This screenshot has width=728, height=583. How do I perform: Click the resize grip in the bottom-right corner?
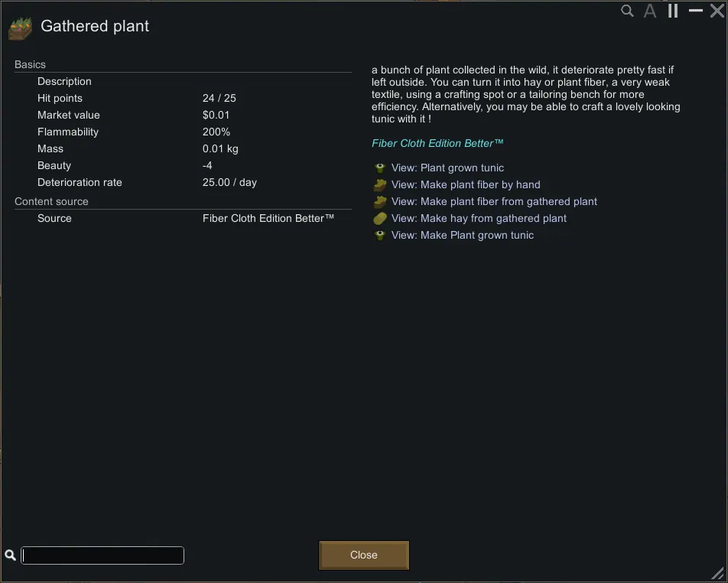(x=717, y=573)
